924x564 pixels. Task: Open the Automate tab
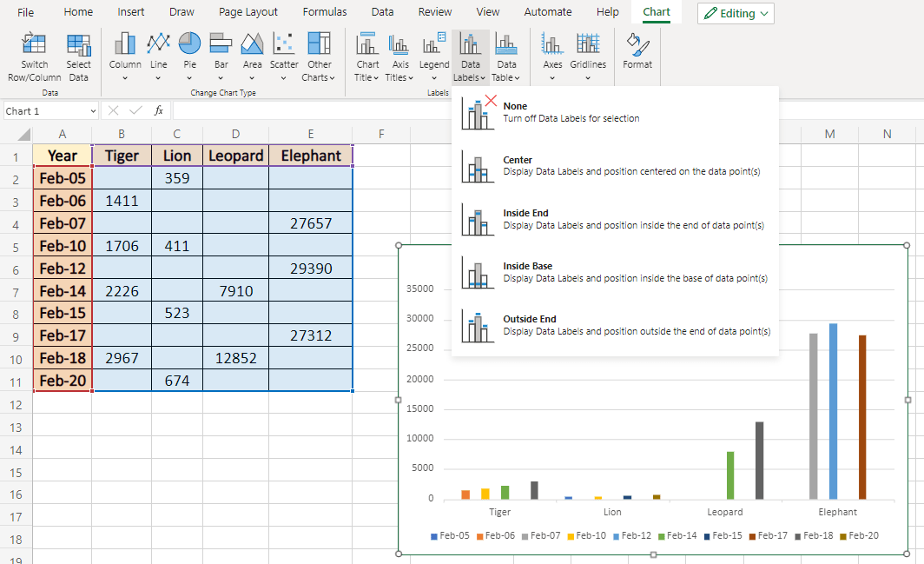[547, 11]
